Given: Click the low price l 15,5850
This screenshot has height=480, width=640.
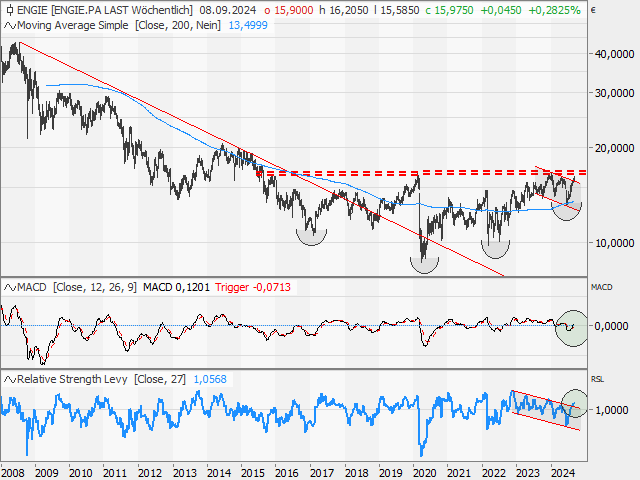Looking at the screenshot, I should (396, 10).
